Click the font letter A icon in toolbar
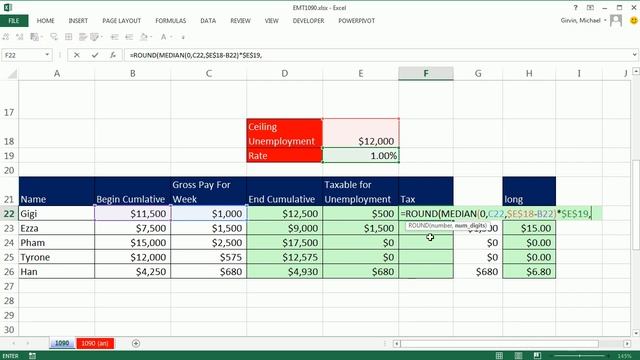The height and width of the screenshot is (360, 640). [x=163, y=37]
